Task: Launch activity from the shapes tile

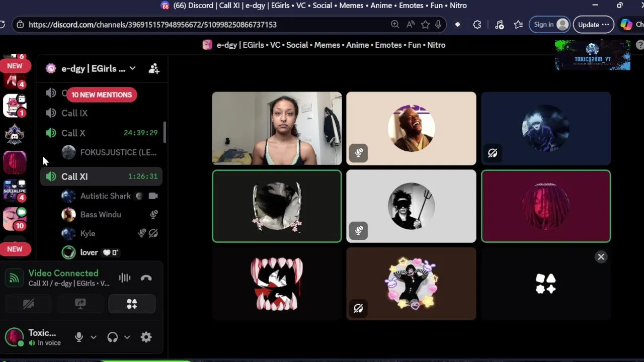Action: pyautogui.click(x=546, y=284)
